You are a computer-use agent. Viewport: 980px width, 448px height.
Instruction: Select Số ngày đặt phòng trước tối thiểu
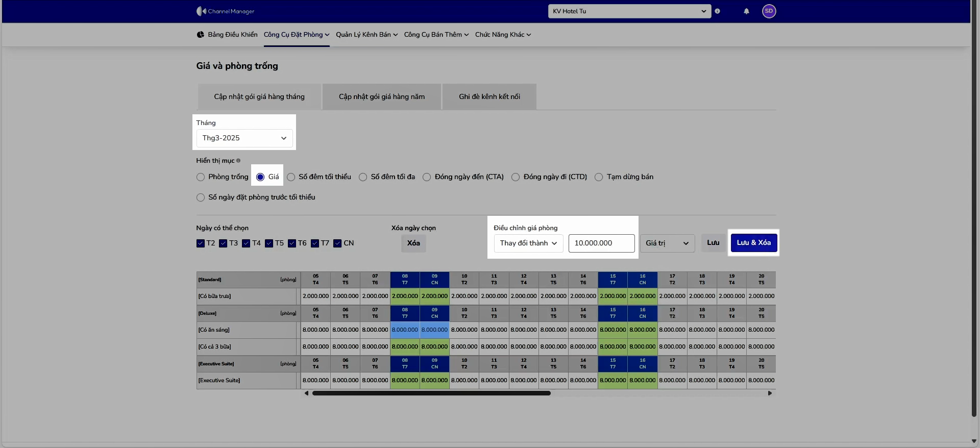[201, 197]
